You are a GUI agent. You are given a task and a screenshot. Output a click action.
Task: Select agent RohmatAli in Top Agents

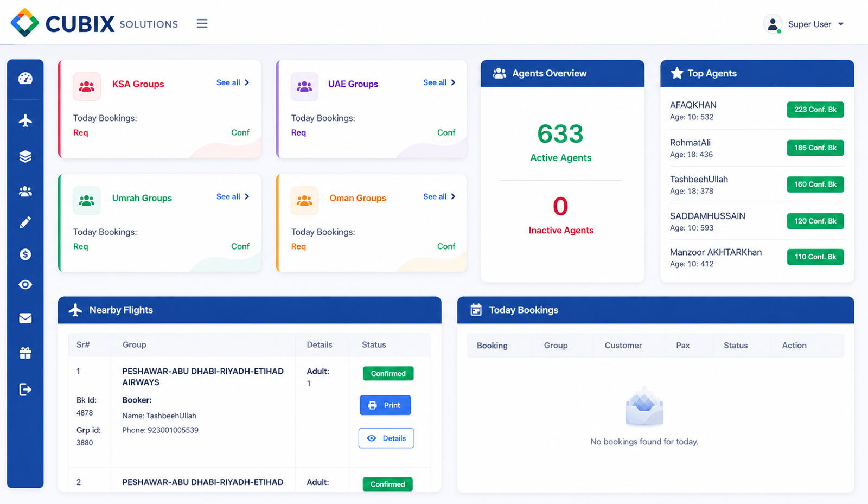coord(690,143)
